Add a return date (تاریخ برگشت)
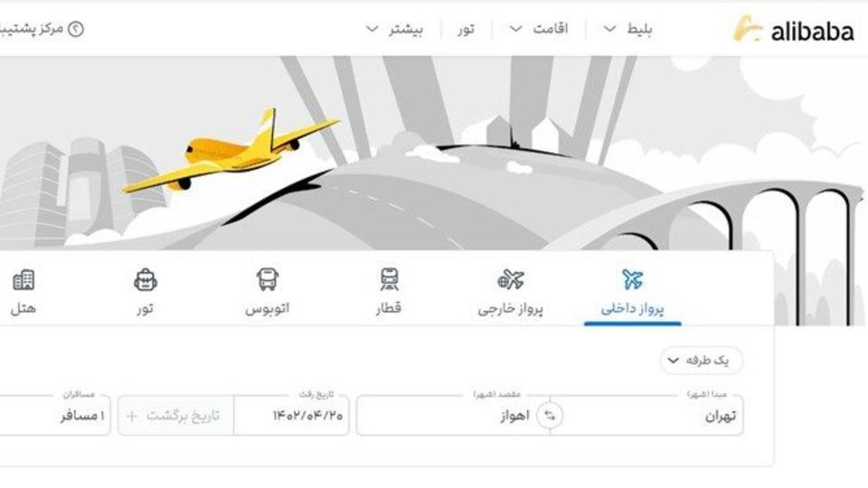Image resolution: width=868 pixels, height=488 pixels. [175, 416]
